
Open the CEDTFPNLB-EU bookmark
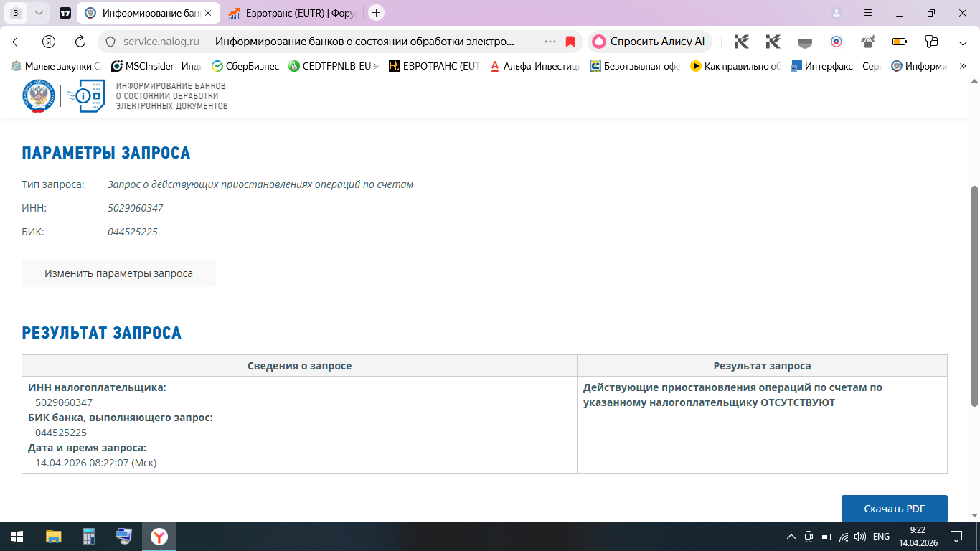pos(334,66)
